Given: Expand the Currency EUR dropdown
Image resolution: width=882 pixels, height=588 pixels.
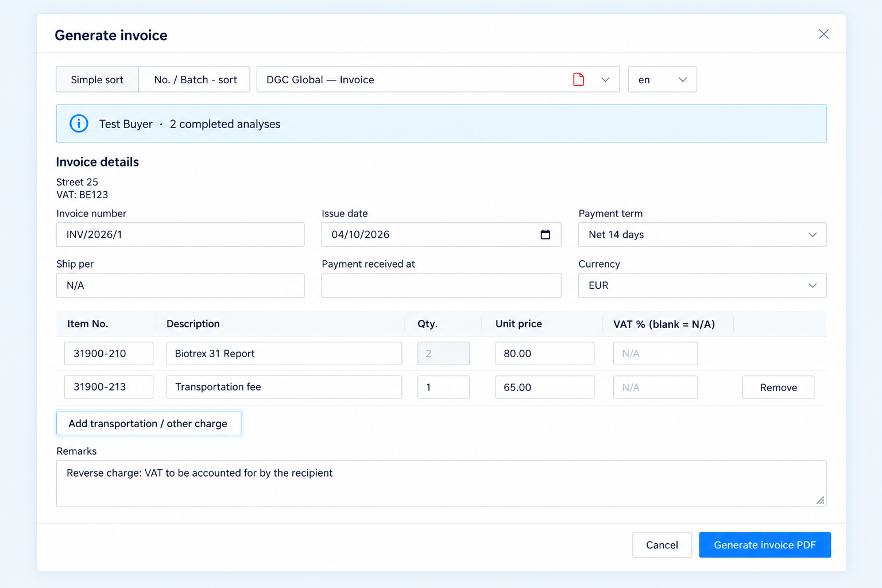Looking at the screenshot, I should [x=702, y=285].
